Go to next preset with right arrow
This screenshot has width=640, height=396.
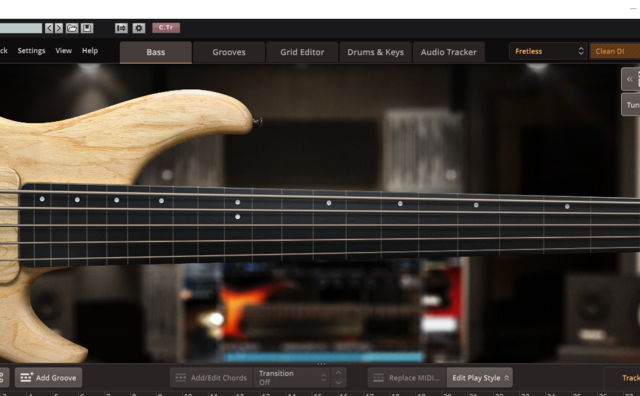59,28
